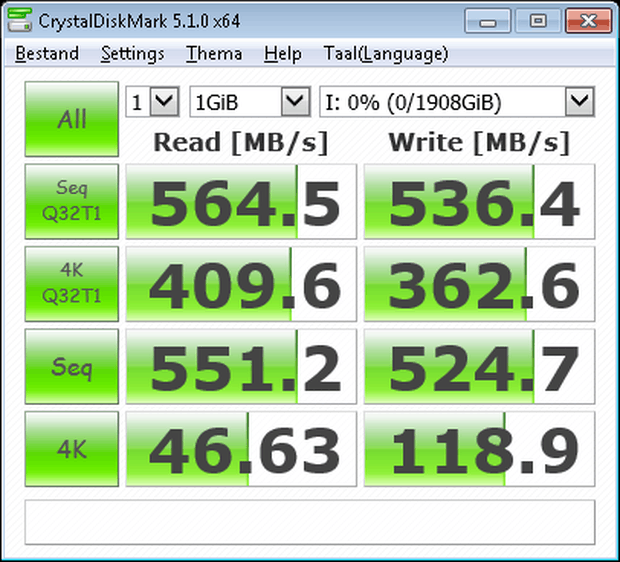The height and width of the screenshot is (562, 620).
Task: Click the Read [MB/s] column header
Action: pyautogui.click(x=241, y=142)
